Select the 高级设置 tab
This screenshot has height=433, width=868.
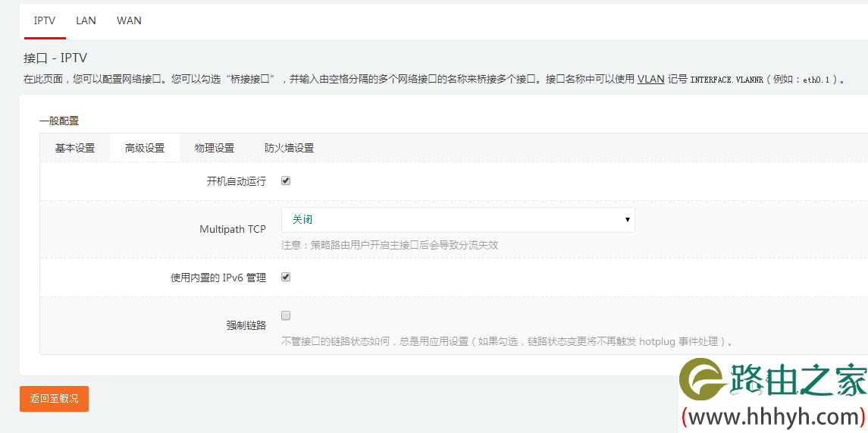tap(145, 148)
